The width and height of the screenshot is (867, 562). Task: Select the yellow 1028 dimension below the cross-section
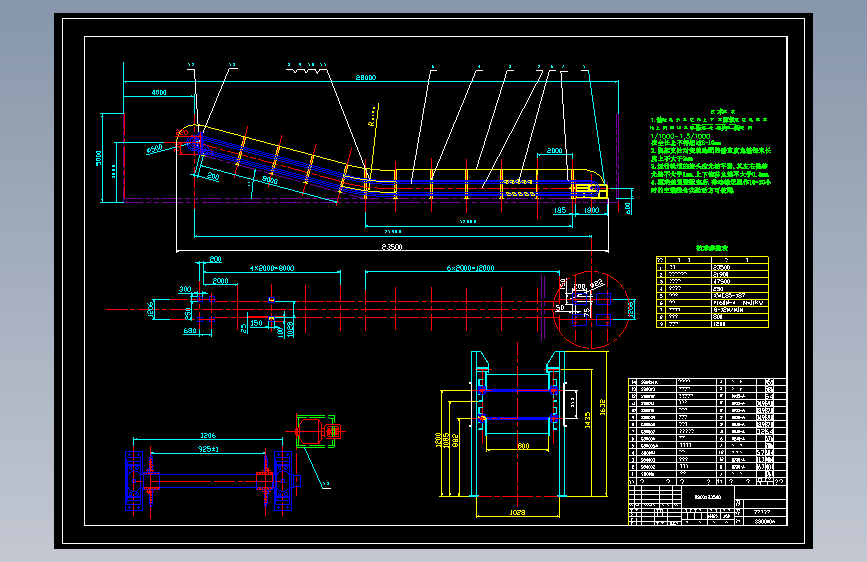coord(517,513)
